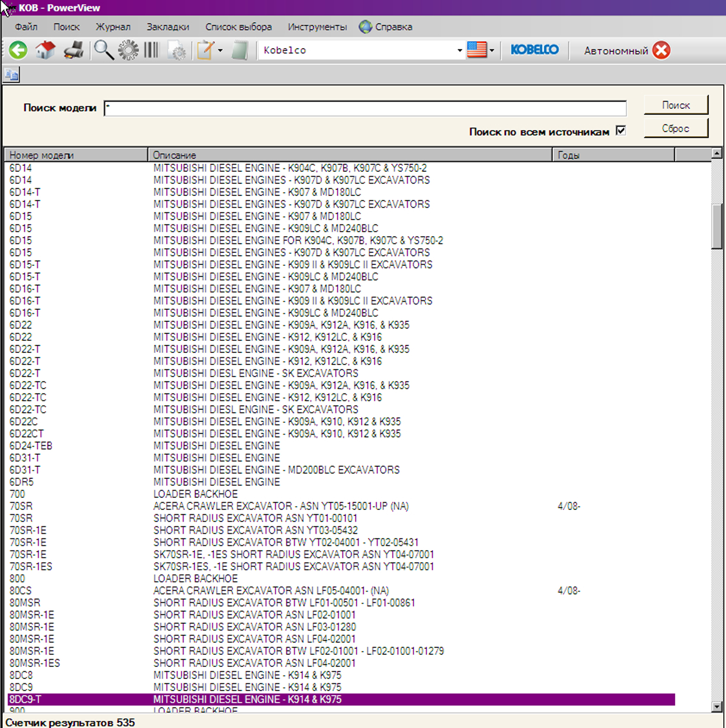Expand the notepad icon dropdown arrow
Viewport: 726px width, 728px height.
pyautogui.click(x=220, y=51)
